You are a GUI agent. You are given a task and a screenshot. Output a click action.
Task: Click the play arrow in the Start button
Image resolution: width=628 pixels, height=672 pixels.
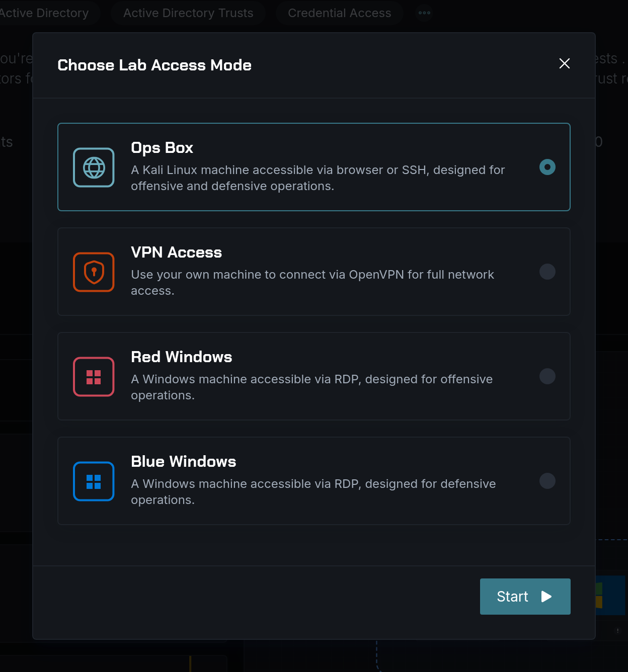(x=546, y=597)
